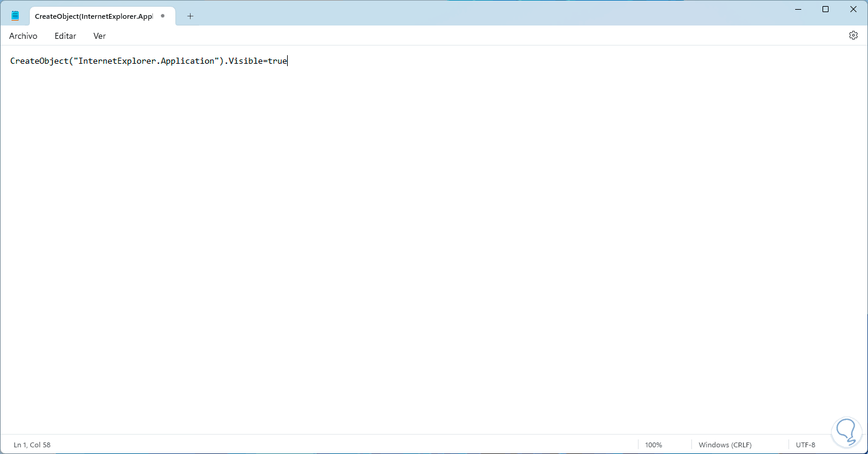Image resolution: width=868 pixels, height=454 pixels.
Task: Open the Ver menu
Action: tap(100, 36)
